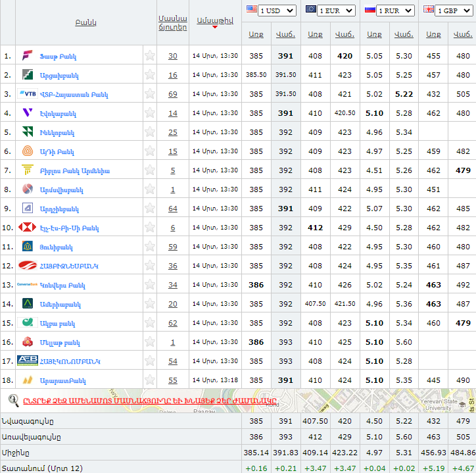Open the 69 branches link in row 3
Image resolution: width=476 pixels, height=473 pixels.
tap(173, 94)
